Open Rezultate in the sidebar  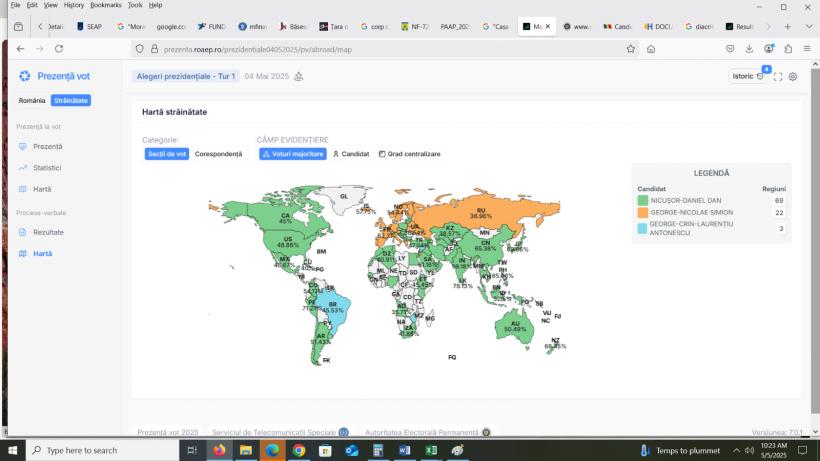click(48, 232)
